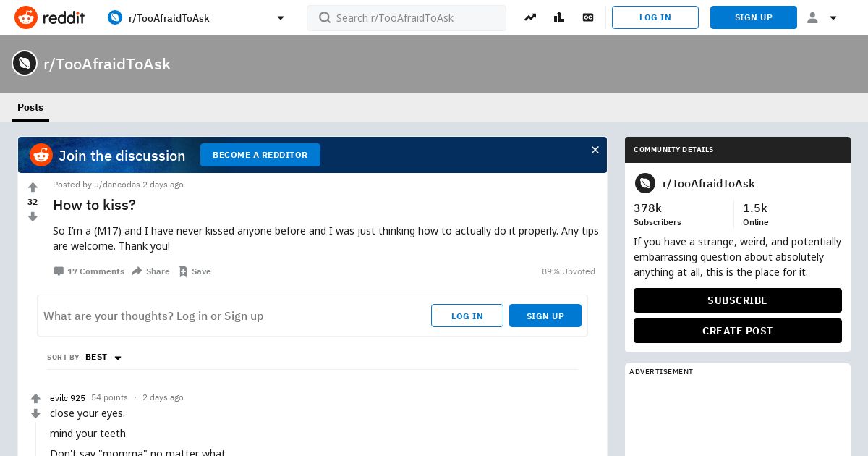The height and width of the screenshot is (456, 868).
Task: Click the Snoo icon in Join banner
Action: pos(41,155)
